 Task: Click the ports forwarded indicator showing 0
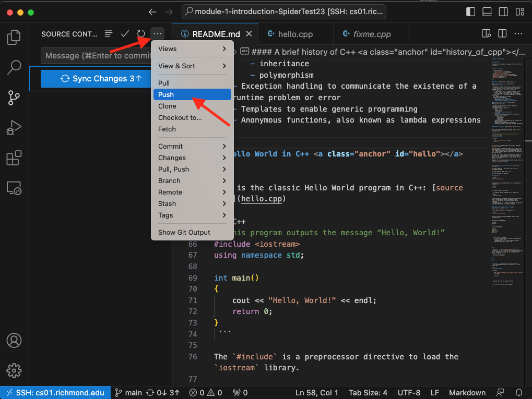(x=240, y=393)
